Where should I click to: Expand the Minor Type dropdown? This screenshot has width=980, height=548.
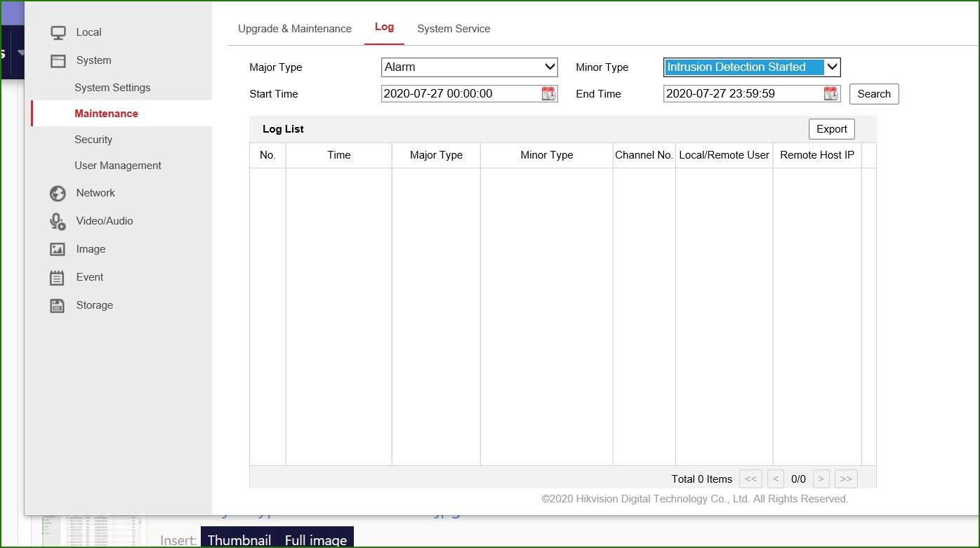coord(751,67)
